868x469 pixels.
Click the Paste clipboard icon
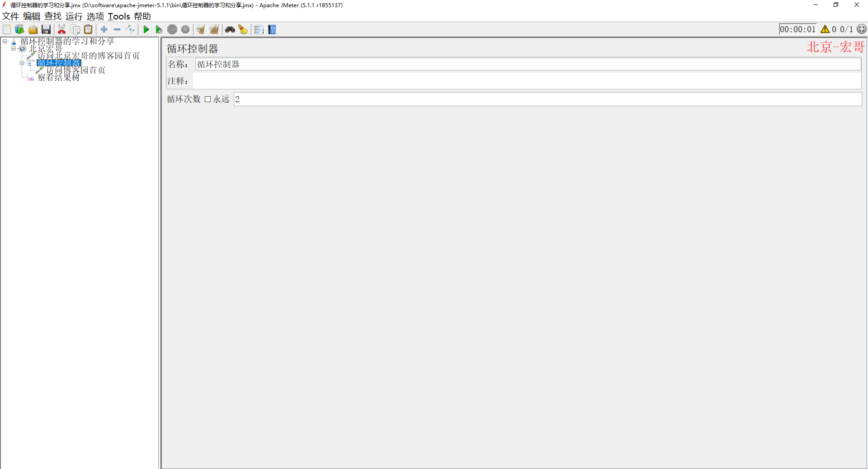(x=89, y=29)
